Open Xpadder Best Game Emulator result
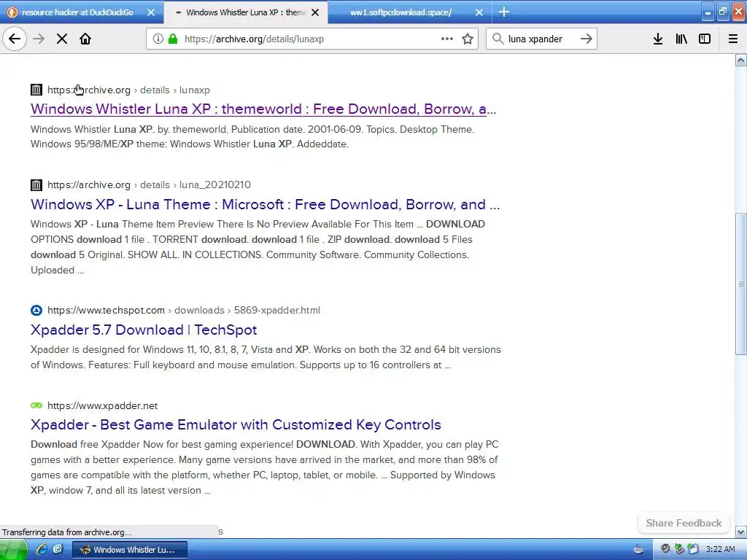This screenshot has height=560, width=747. point(236,424)
